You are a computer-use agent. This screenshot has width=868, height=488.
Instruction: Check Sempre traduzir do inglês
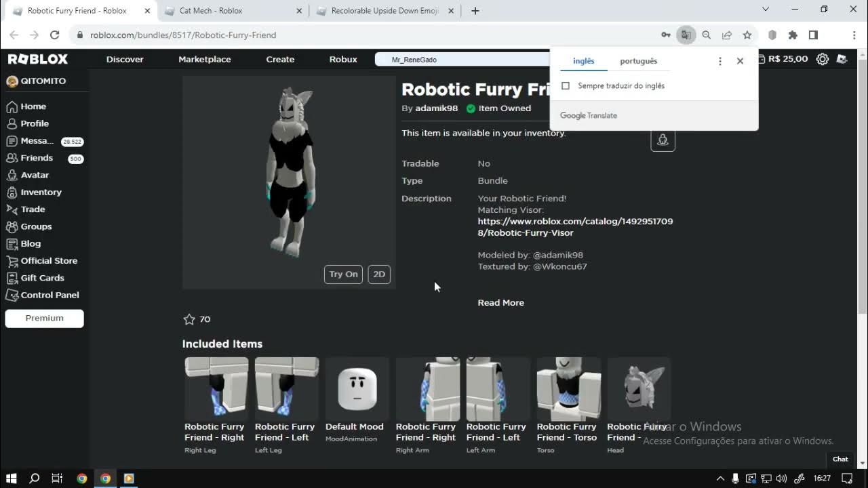(566, 86)
